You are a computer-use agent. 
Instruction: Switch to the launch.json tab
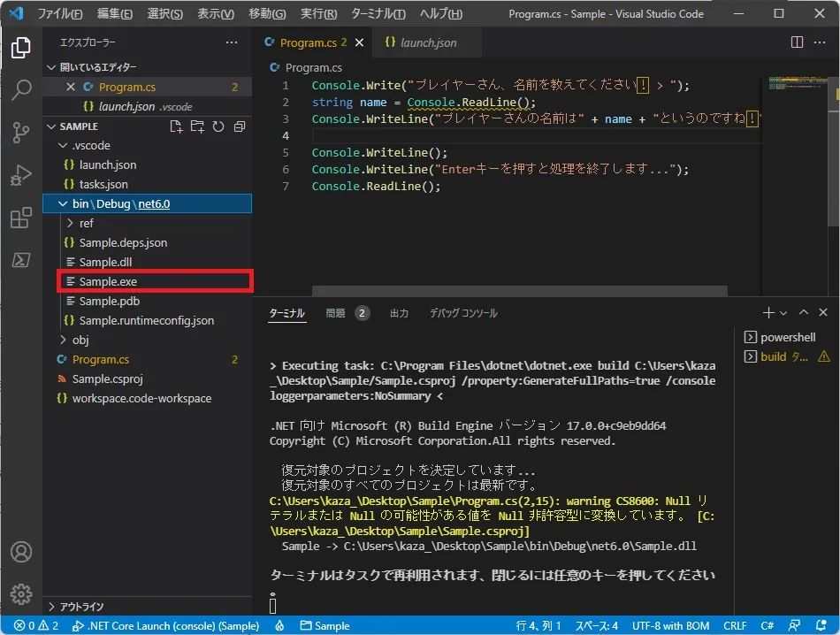coord(427,42)
